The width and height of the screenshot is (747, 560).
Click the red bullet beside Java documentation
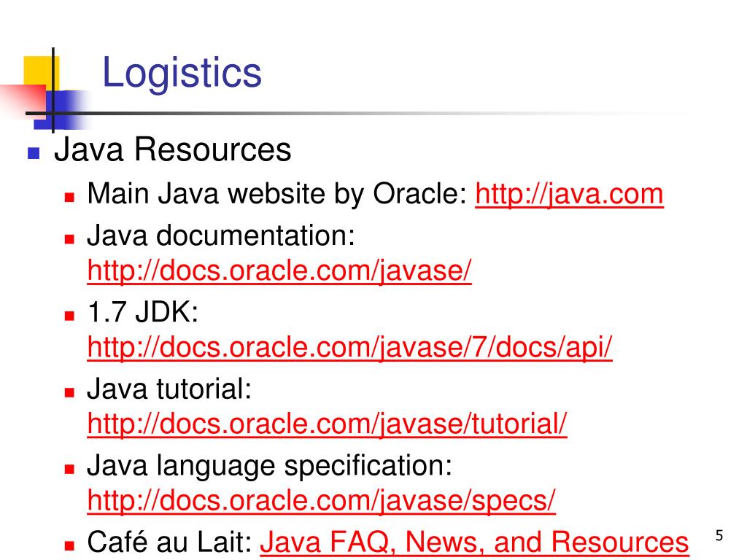tap(69, 239)
